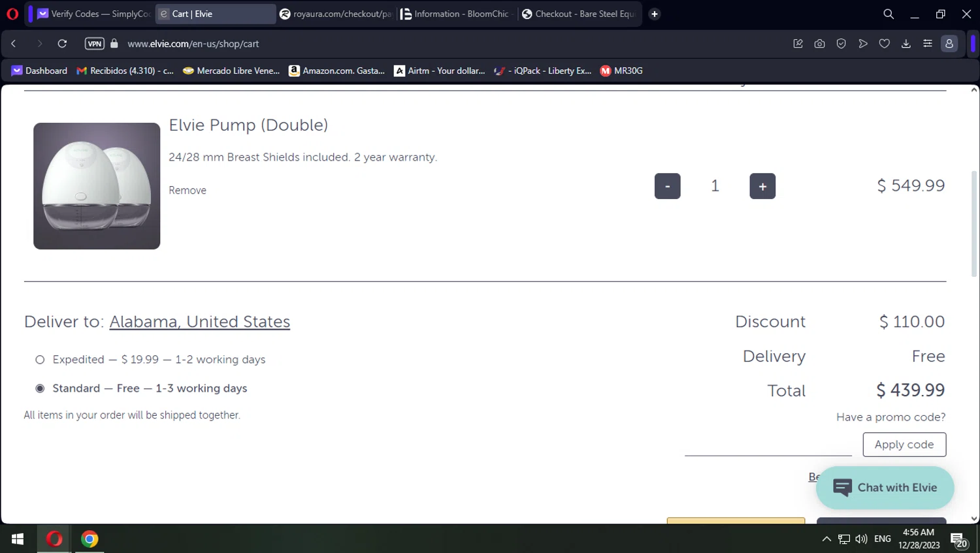Click the site security padlock icon

114,44
